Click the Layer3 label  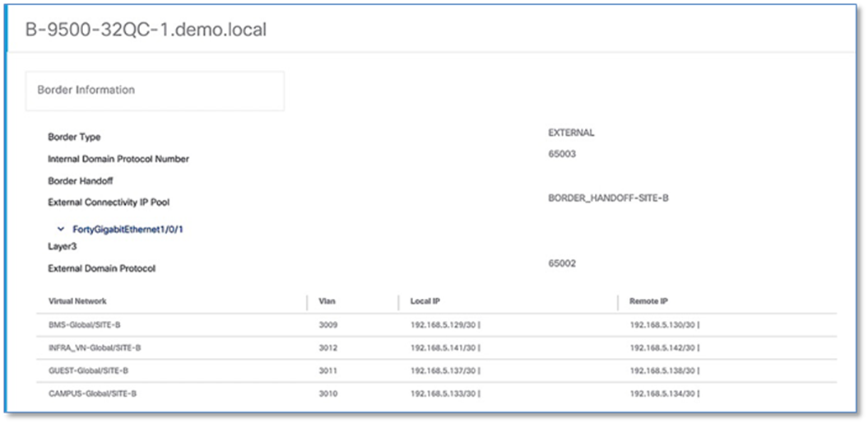(x=62, y=247)
